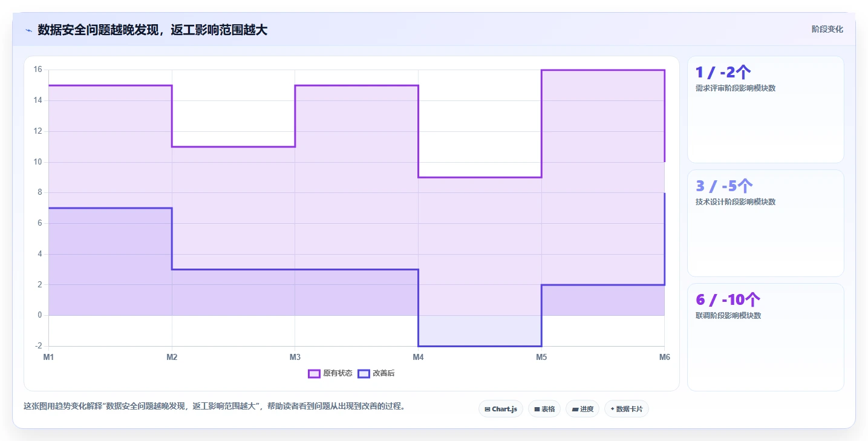
Task: Click the lightning icon beside the chart title
Action: (28, 30)
